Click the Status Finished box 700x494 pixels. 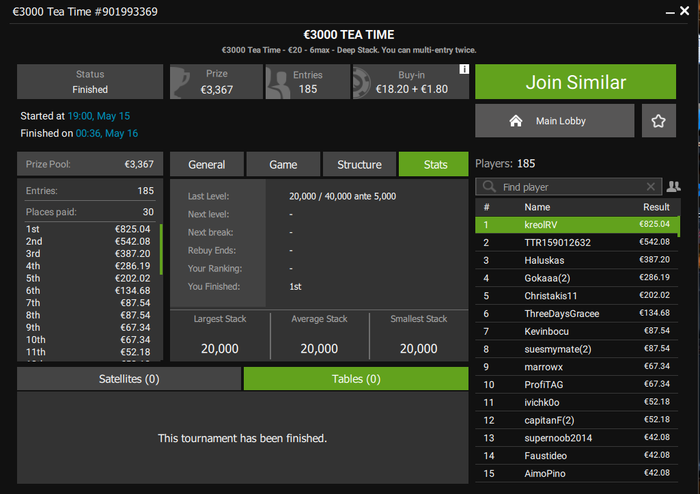[x=90, y=82]
